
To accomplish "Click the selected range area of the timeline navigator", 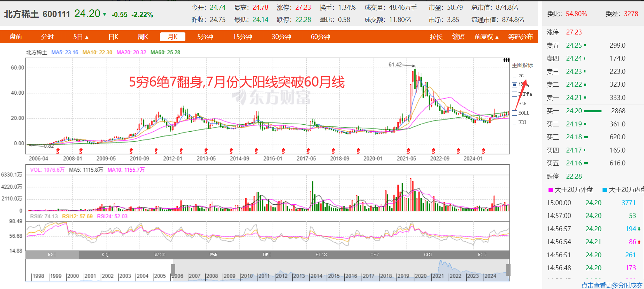I will click(x=341, y=270).
